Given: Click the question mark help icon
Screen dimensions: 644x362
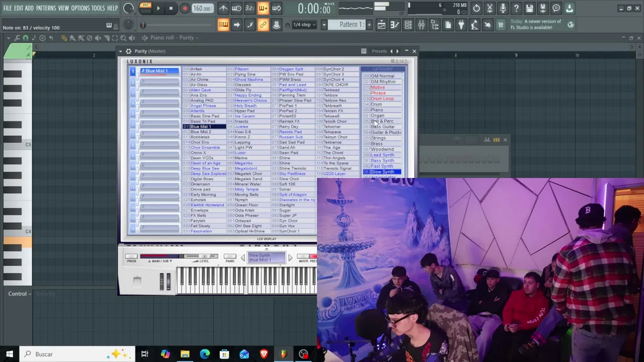Looking at the screenshot, I should tap(516, 9).
